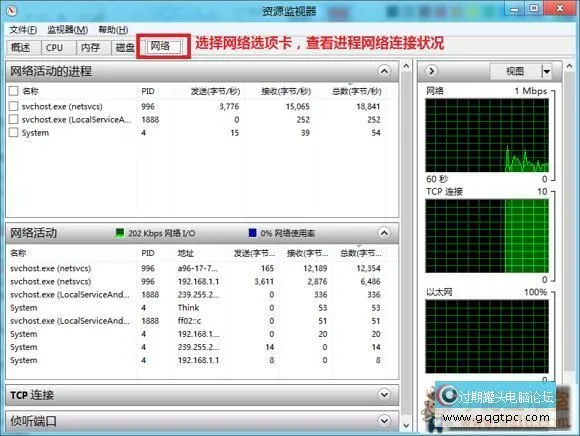The image size is (580, 436).
Task: Click graph pane scrollbar up arrow
Action: pos(569,67)
